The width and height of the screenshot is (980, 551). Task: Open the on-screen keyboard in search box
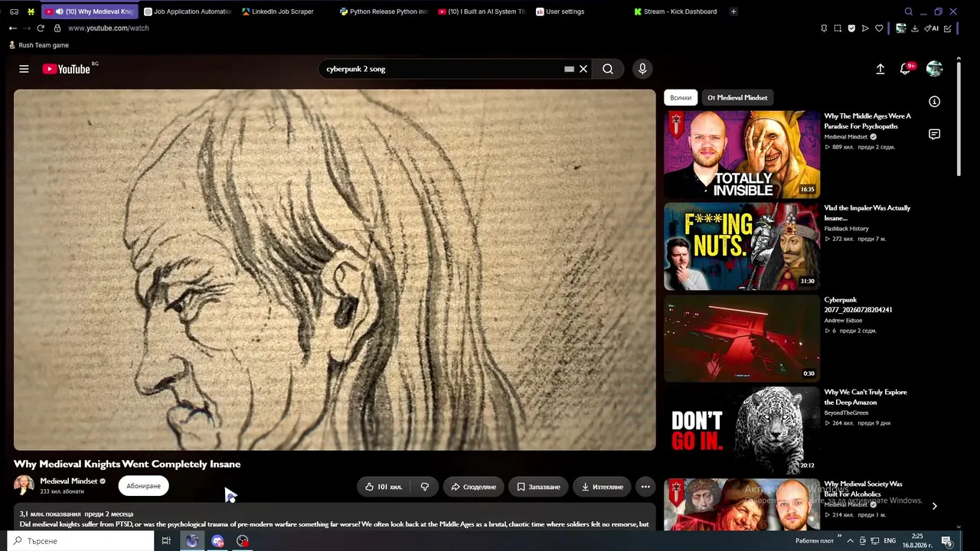[x=569, y=69]
